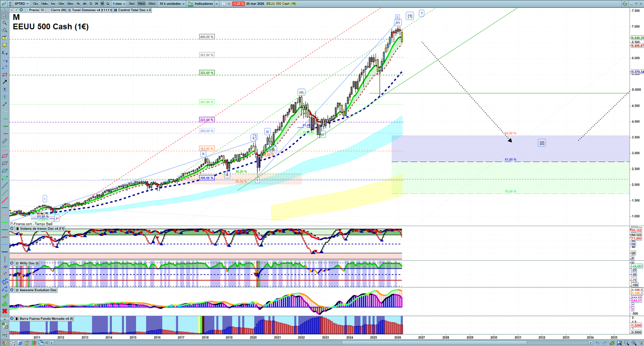Click the sync icon at top-right corner
This screenshot has width=644, height=346.
tap(625, 4)
